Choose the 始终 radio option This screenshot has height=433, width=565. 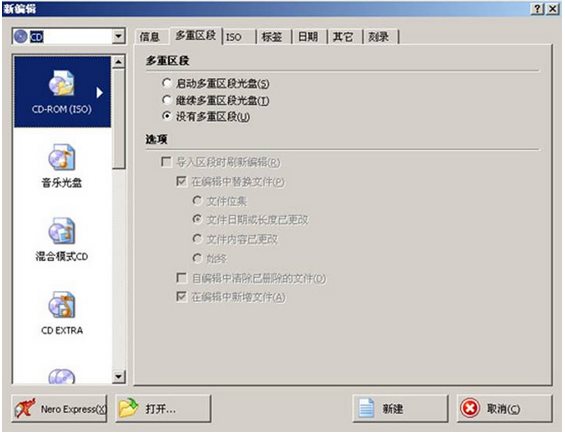[x=197, y=258]
